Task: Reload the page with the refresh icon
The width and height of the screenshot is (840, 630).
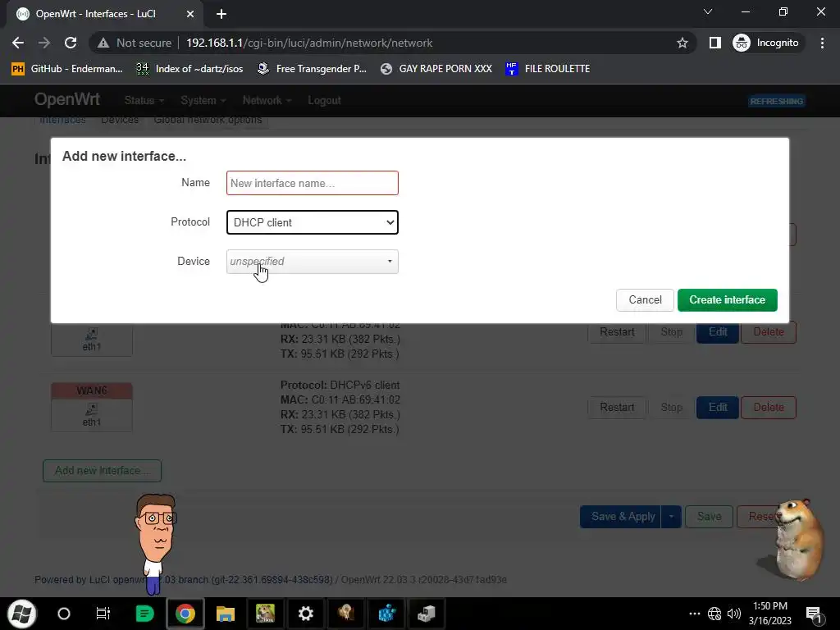Action: [x=71, y=43]
